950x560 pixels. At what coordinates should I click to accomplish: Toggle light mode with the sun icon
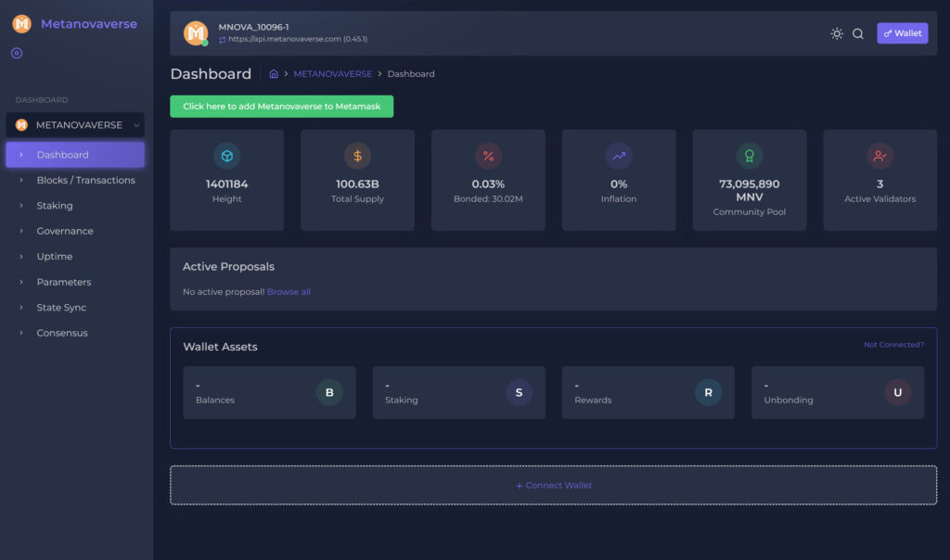(x=837, y=33)
